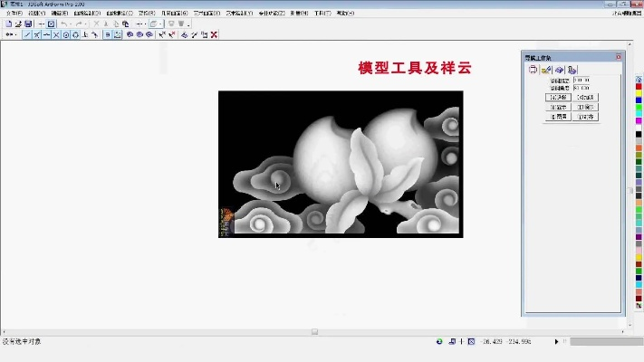Click the bottom-right button in side panel

[x=585, y=117]
